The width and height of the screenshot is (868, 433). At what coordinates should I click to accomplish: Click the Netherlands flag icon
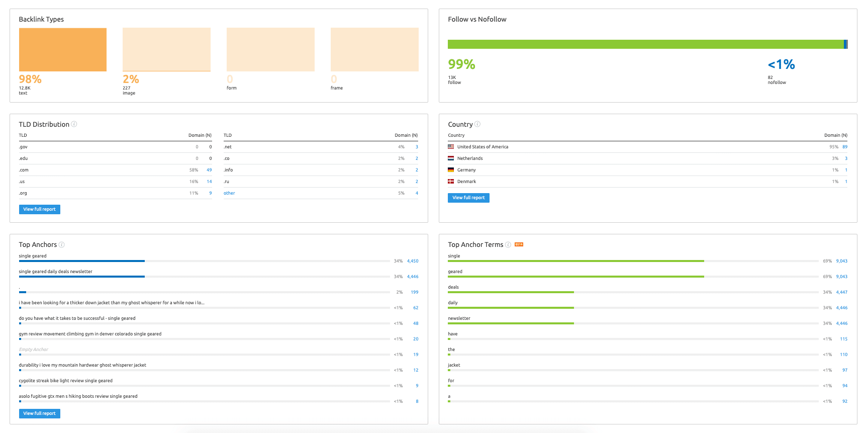click(x=451, y=158)
